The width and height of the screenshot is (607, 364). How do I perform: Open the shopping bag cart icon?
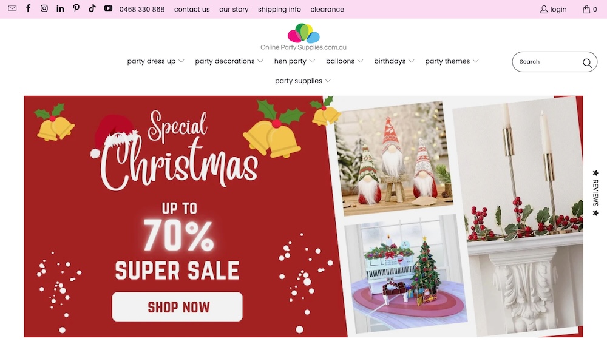[587, 9]
